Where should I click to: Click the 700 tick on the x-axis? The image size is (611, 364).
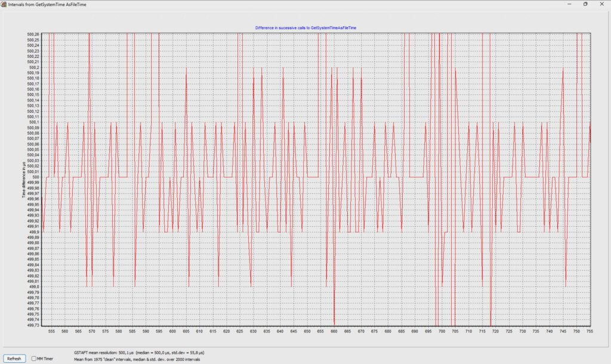442,331
